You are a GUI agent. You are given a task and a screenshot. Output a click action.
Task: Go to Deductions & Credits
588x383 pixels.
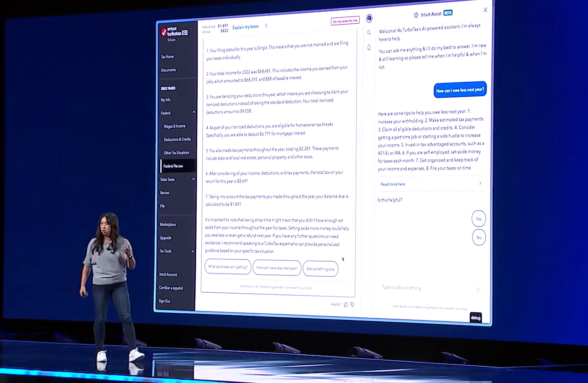(177, 139)
